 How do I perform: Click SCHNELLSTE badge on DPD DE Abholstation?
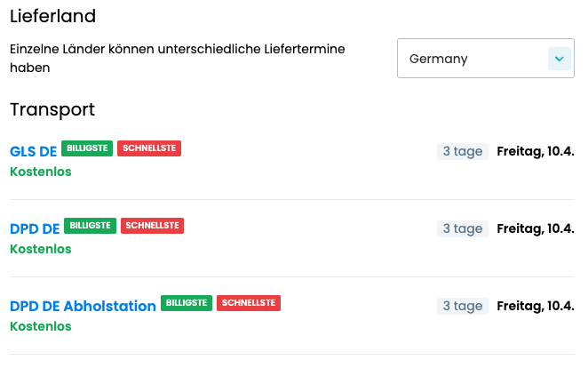click(x=249, y=303)
